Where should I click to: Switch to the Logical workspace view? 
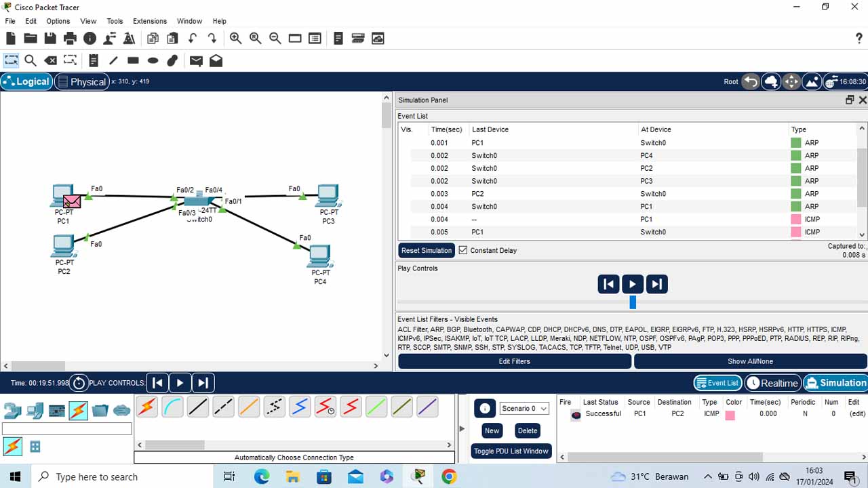pyautogui.click(x=26, y=81)
